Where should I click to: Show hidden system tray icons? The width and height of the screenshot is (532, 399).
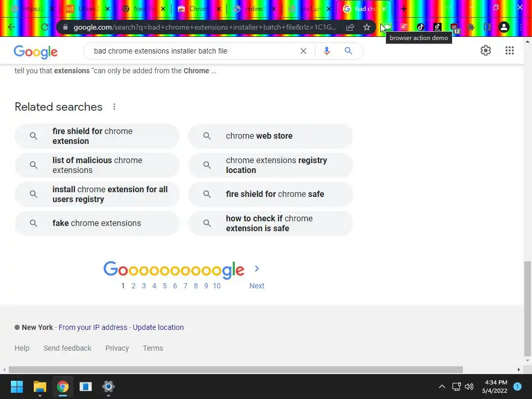pyautogui.click(x=442, y=387)
